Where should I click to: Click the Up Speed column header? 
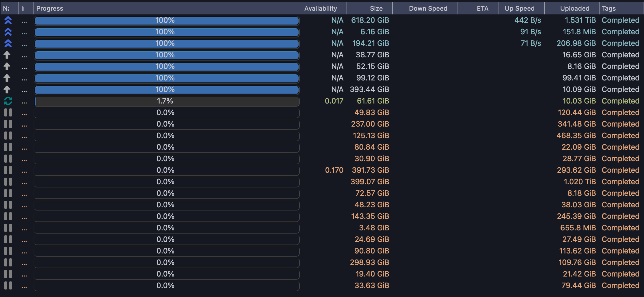(x=520, y=8)
